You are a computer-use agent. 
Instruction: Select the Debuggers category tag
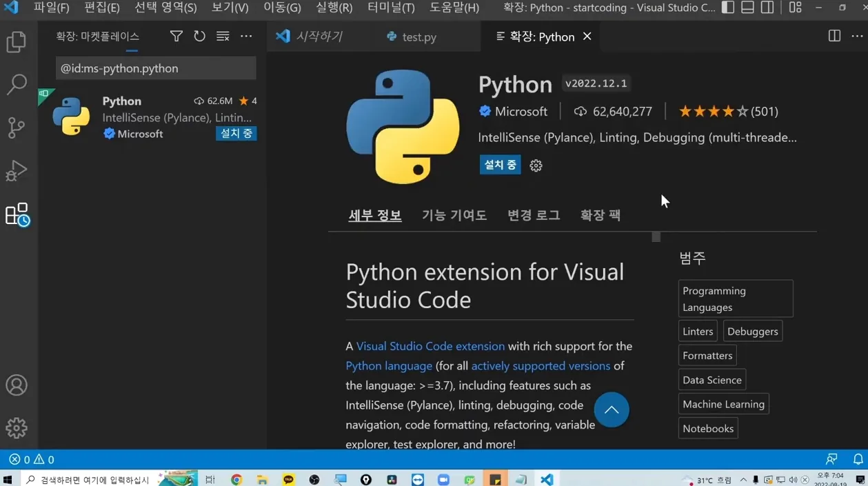click(x=752, y=331)
